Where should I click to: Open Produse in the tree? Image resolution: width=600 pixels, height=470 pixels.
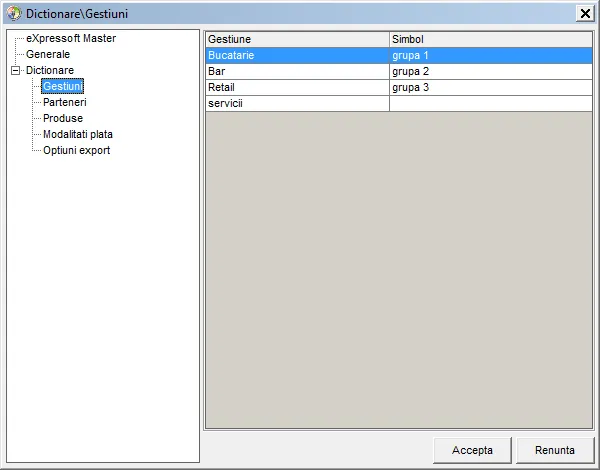[x=63, y=118]
